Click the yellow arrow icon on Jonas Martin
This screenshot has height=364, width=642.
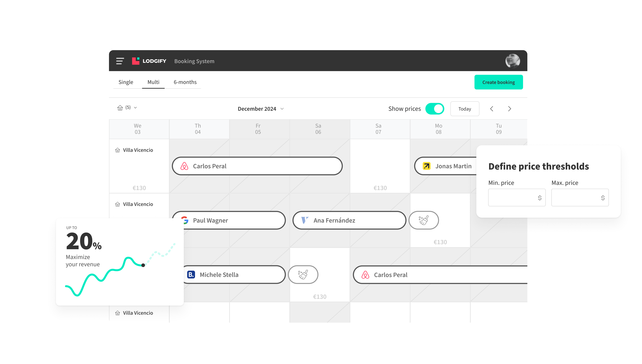tap(426, 166)
